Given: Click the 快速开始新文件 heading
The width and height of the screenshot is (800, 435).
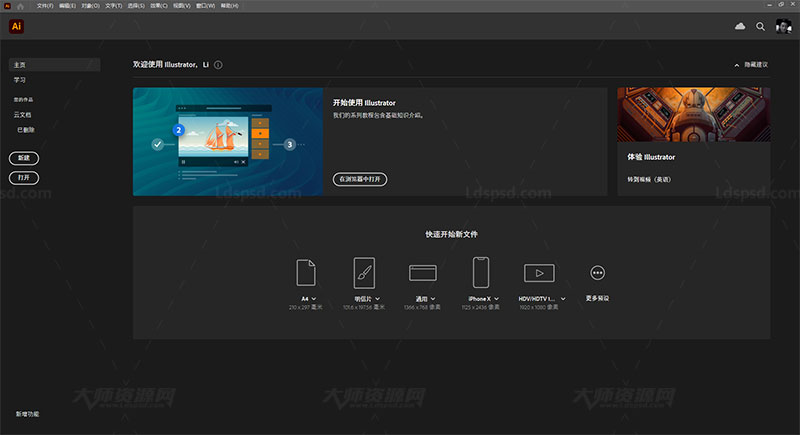Looking at the screenshot, I should pyautogui.click(x=452, y=234).
